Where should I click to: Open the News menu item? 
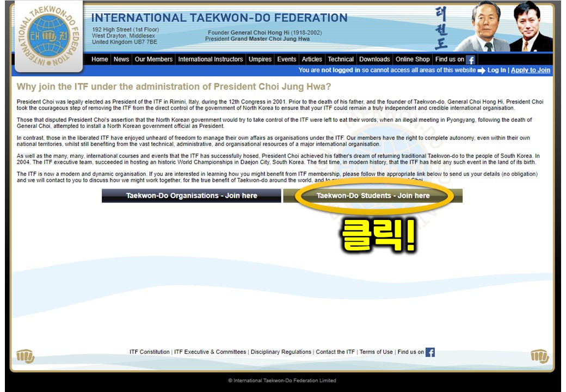121,59
